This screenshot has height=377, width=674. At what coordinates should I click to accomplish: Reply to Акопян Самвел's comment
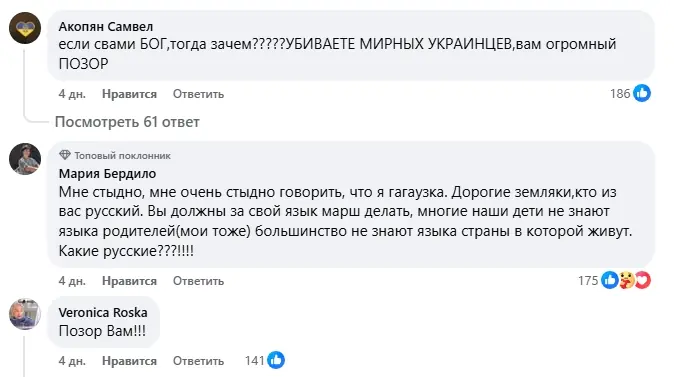[x=199, y=94]
